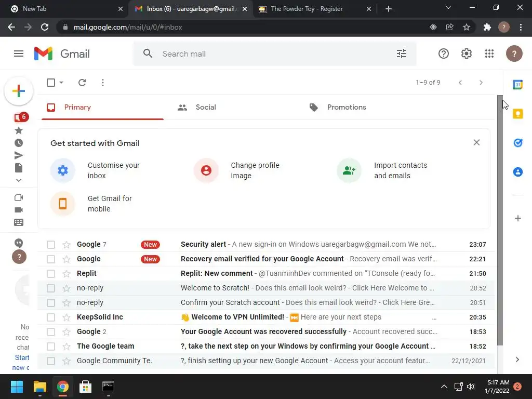Open the Google apps grid
This screenshot has width=532, height=399.
[x=489, y=54]
